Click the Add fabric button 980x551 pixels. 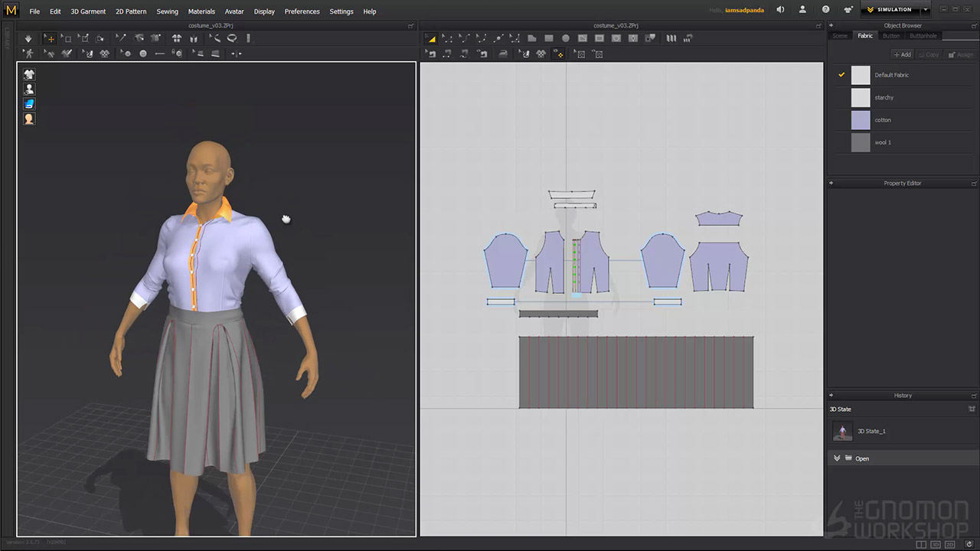point(903,54)
